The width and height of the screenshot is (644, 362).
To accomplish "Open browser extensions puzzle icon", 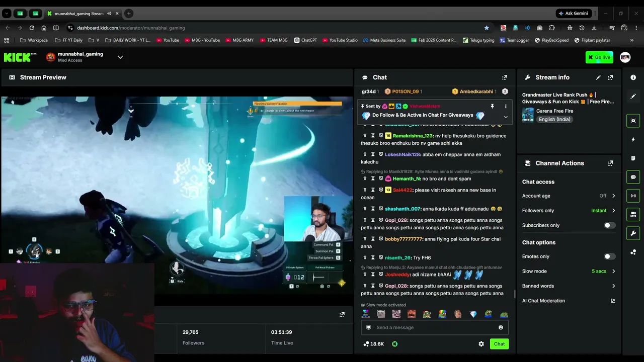I will click(552, 28).
